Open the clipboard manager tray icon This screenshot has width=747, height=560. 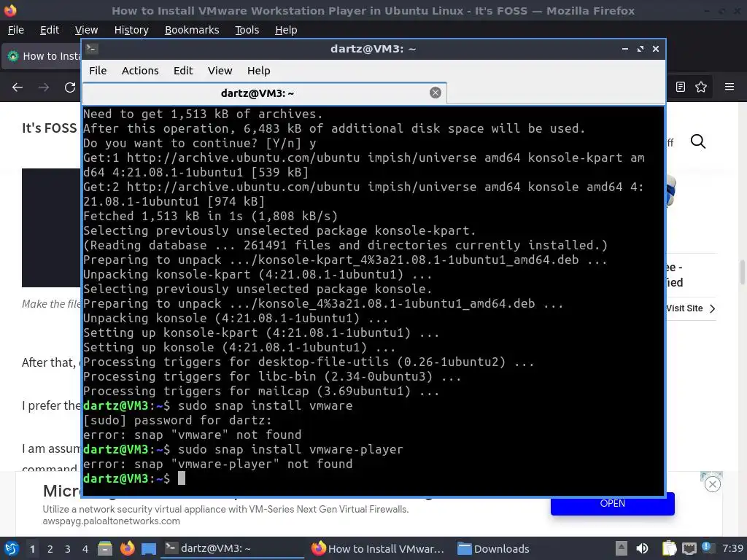(x=669, y=548)
